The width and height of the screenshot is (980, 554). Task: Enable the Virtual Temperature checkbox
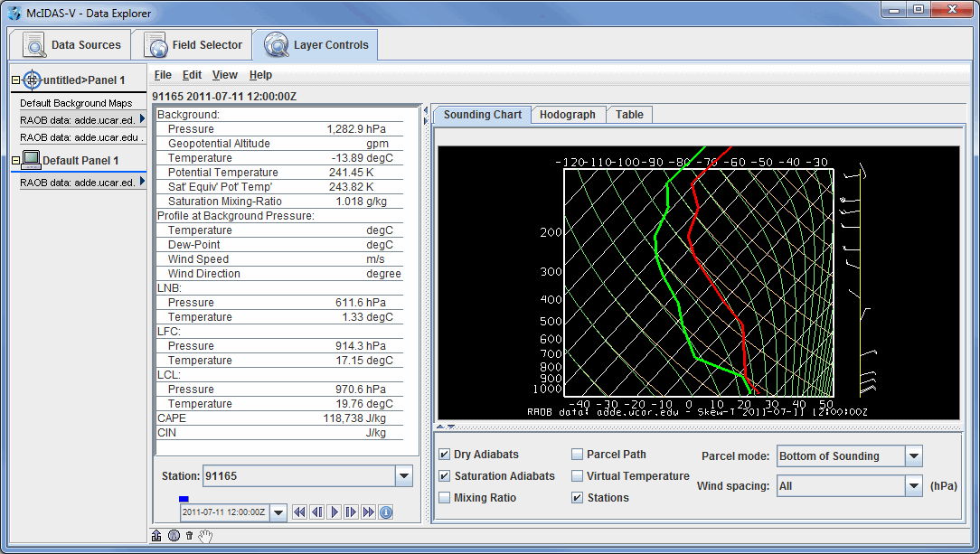coord(577,476)
